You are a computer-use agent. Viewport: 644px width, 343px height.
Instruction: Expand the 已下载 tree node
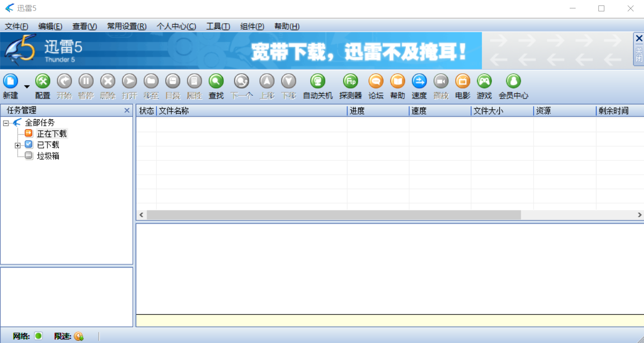click(x=18, y=145)
